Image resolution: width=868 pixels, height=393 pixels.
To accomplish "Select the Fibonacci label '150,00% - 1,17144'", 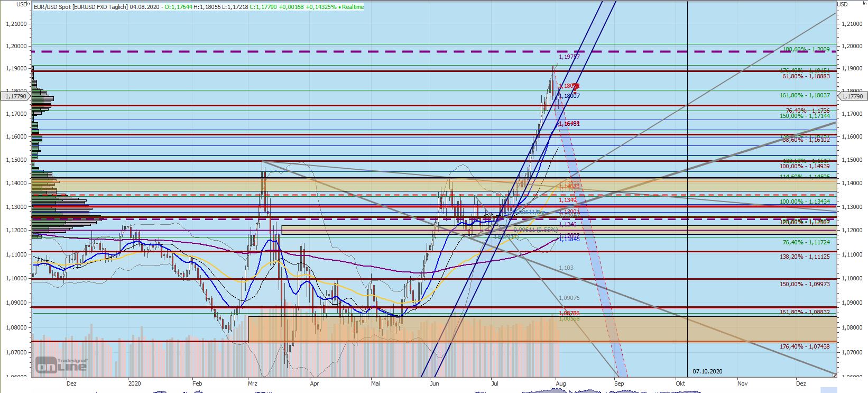I will [805, 116].
